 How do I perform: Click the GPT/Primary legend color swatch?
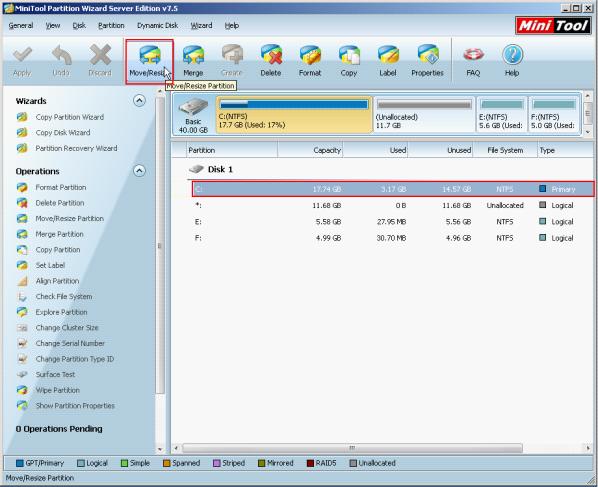pyautogui.click(x=19, y=463)
